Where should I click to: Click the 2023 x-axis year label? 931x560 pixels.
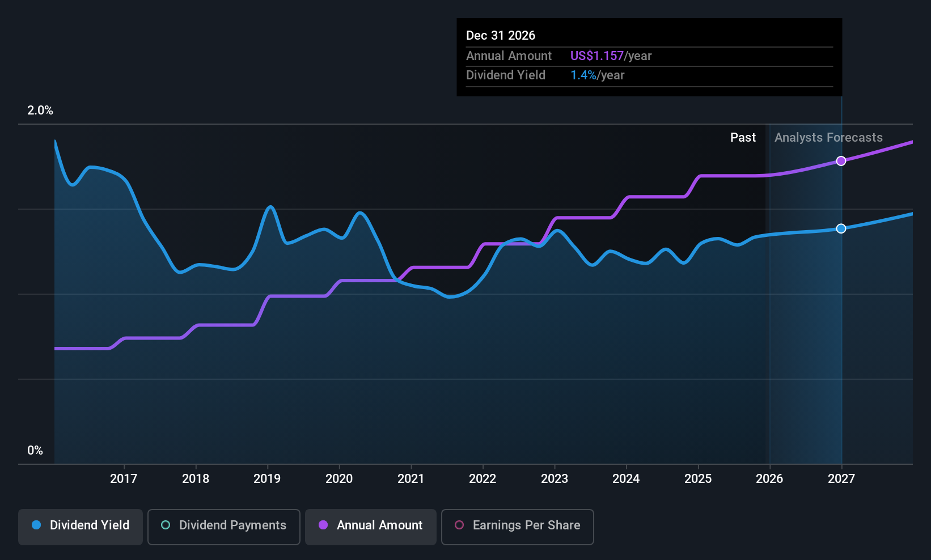[555, 479]
